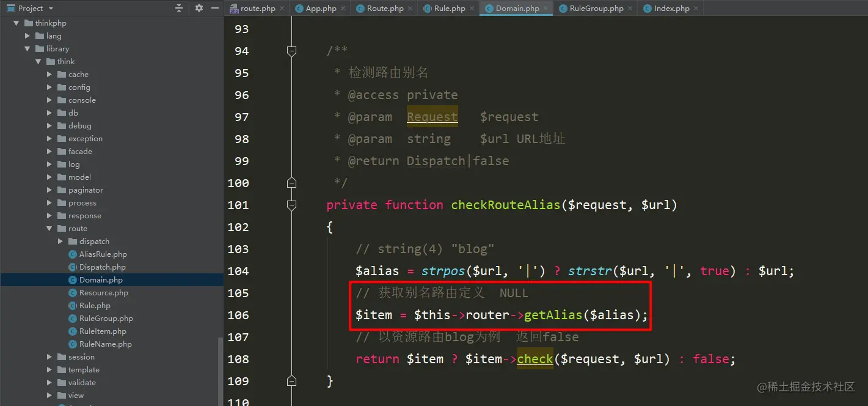The width and height of the screenshot is (868, 406).
Task: Open Project view dropdown
Action: point(51,8)
